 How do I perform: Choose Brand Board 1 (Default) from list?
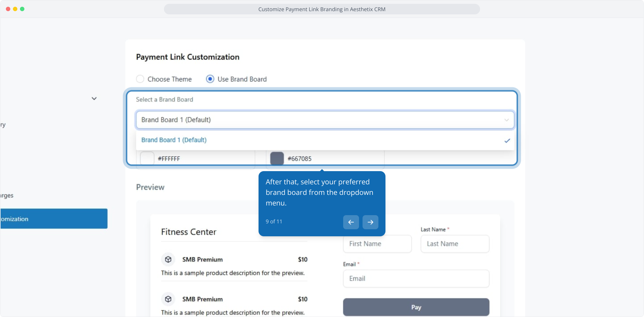pyautogui.click(x=174, y=140)
